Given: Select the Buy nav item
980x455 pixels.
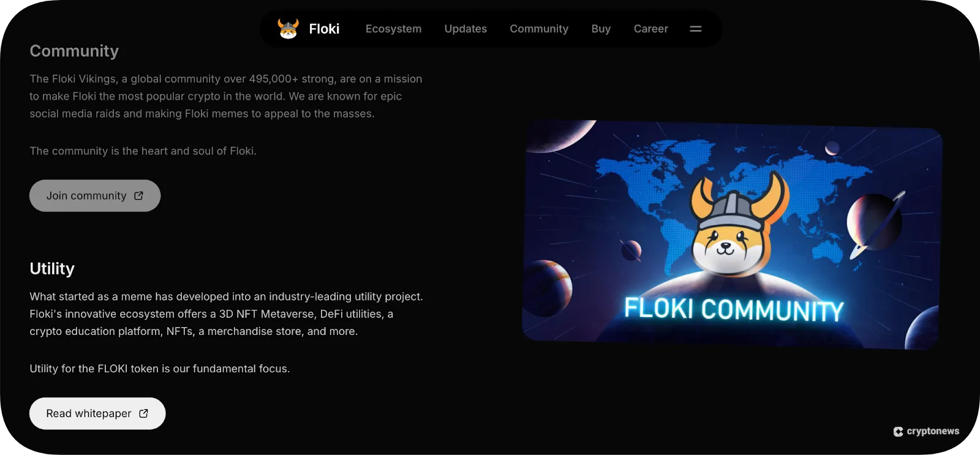Looking at the screenshot, I should pyautogui.click(x=601, y=29).
